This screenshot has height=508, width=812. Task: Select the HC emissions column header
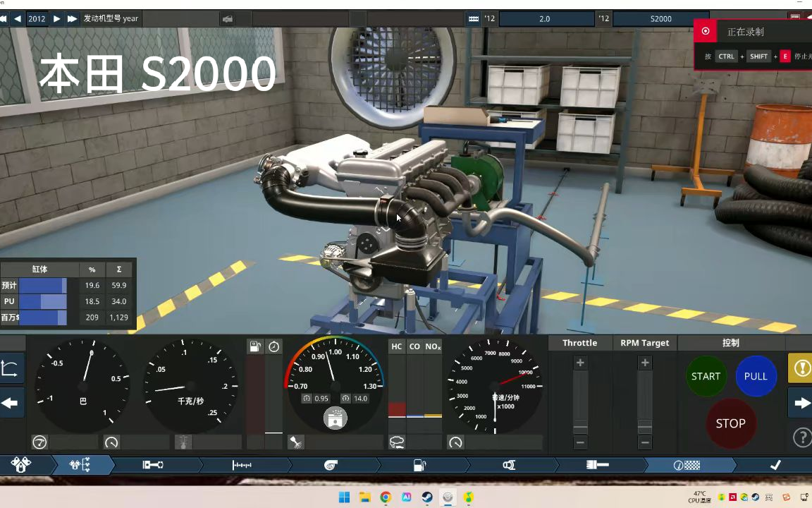pyautogui.click(x=397, y=347)
